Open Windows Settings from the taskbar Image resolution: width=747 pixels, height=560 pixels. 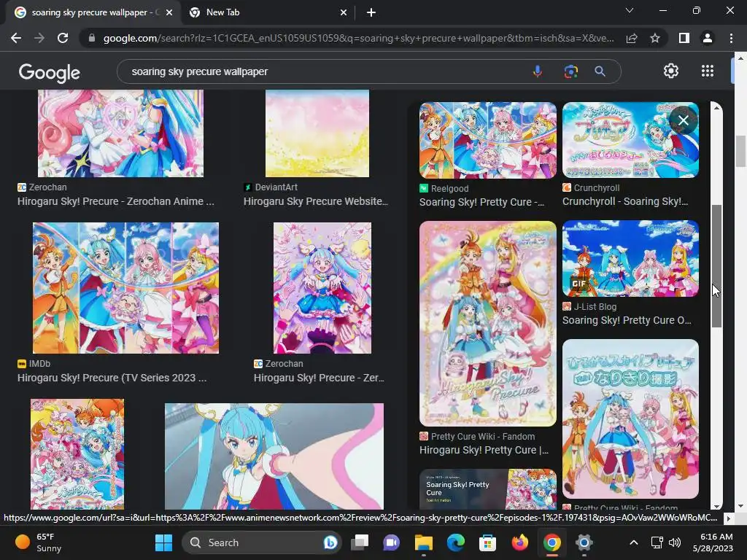pos(584,542)
